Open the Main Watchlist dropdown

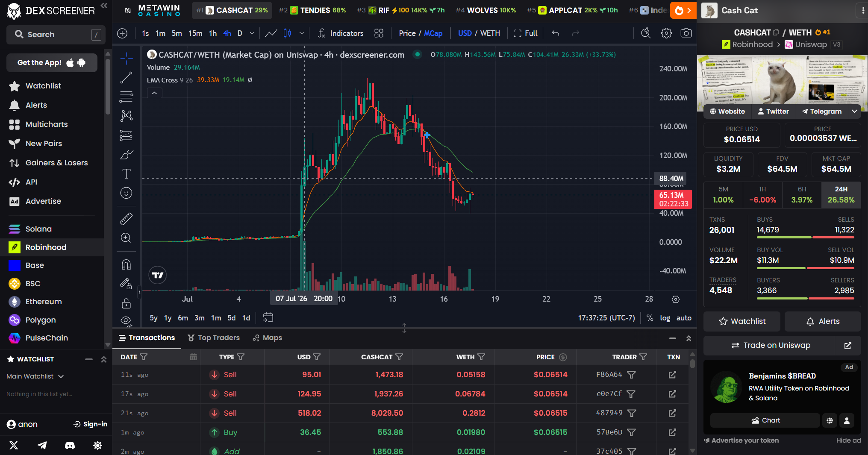click(x=35, y=376)
